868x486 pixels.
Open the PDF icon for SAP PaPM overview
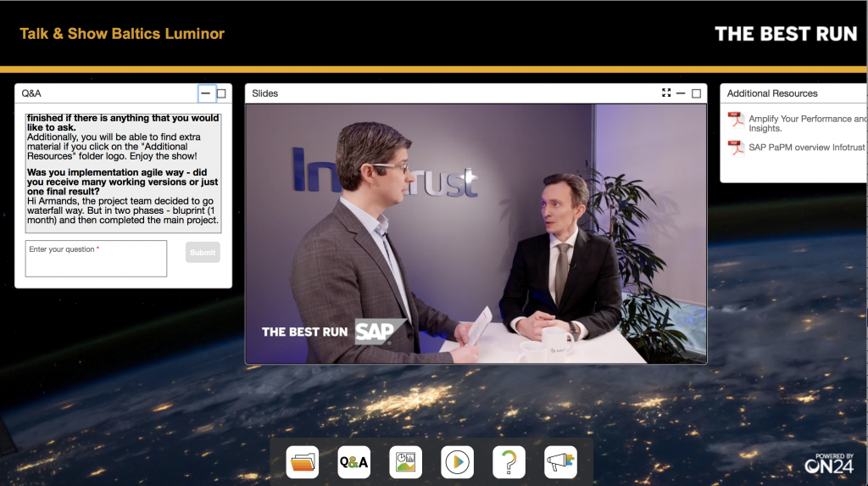[736, 148]
